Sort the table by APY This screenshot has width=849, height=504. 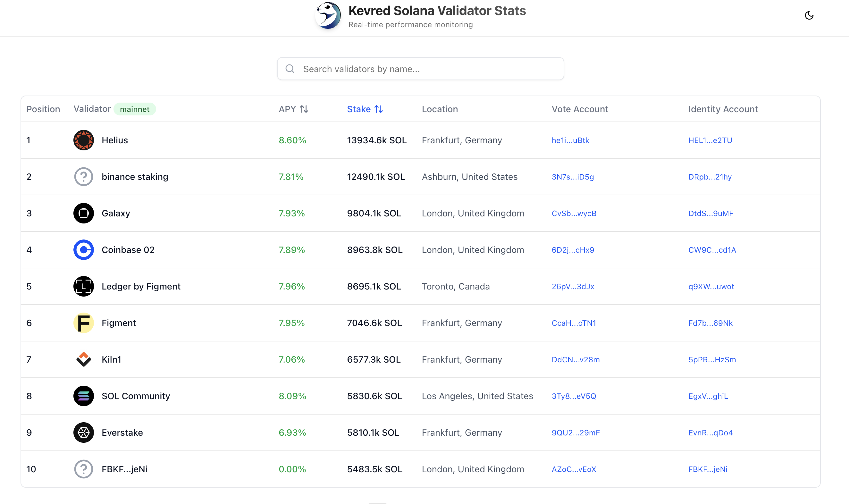293,109
